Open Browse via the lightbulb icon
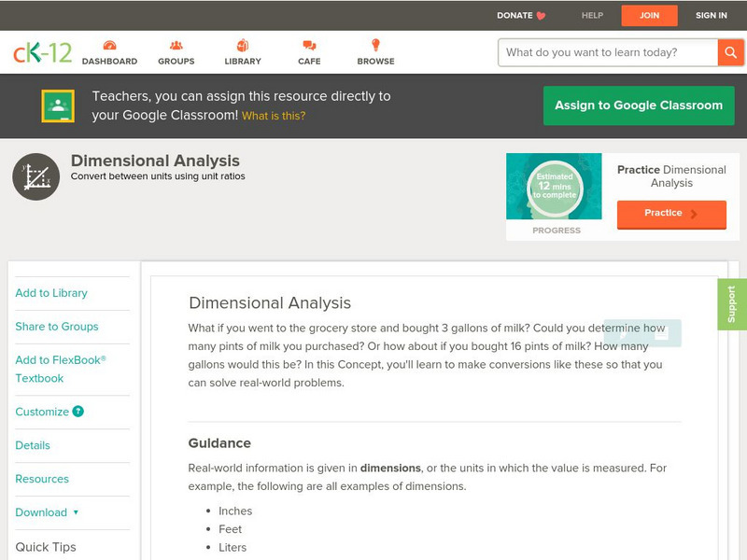747x560 pixels. coord(374,45)
